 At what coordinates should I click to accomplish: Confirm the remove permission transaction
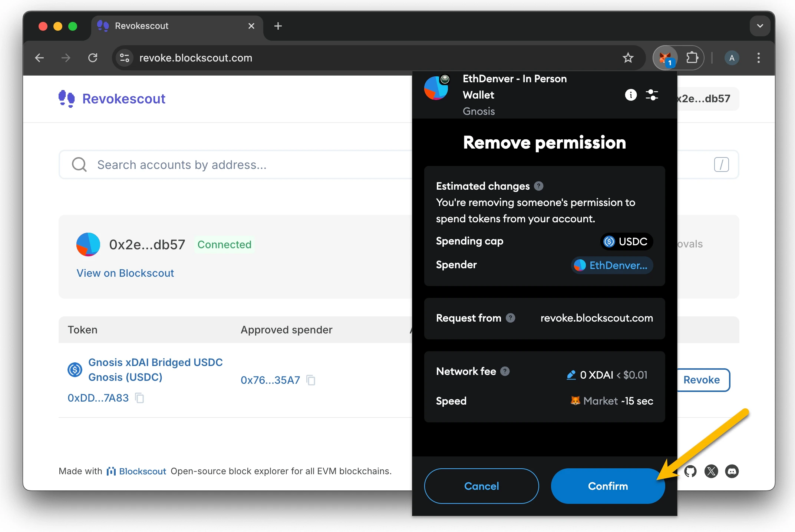click(607, 486)
